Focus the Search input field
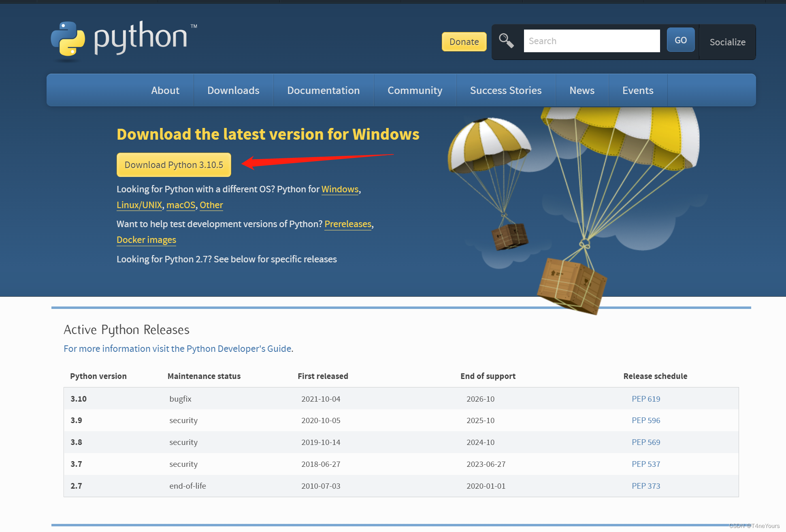 click(592, 41)
